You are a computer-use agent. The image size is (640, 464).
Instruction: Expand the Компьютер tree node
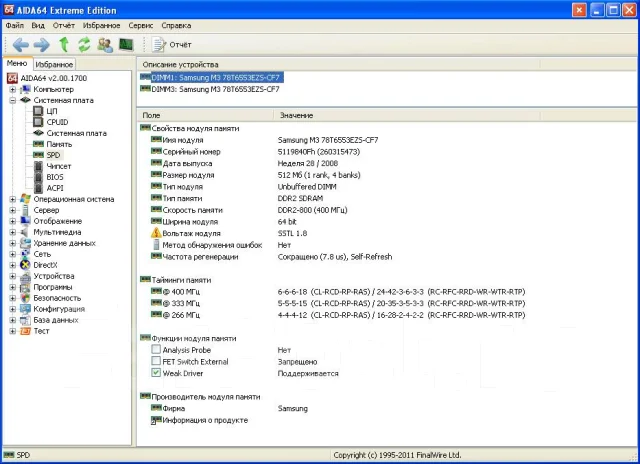pyautogui.click(x=13, y=89)
